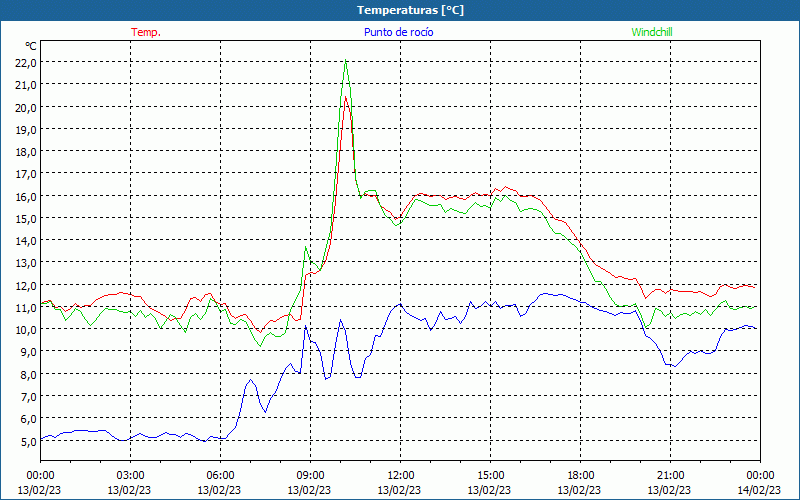Click the 9,0 y-axis value
800x500 pixels.
point(29,352)
